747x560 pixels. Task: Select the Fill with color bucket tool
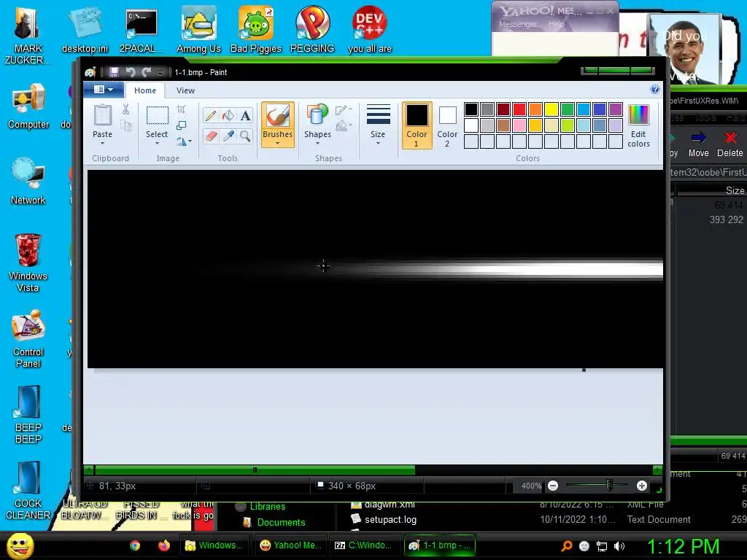click(x=228, y=115)
